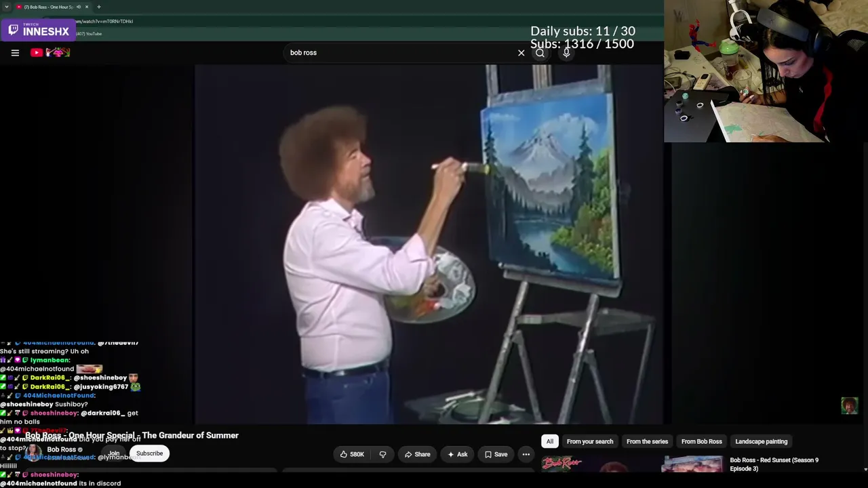Close the Bob Ross browser tab
Screen dimensions: 868x488
(87, 7)
